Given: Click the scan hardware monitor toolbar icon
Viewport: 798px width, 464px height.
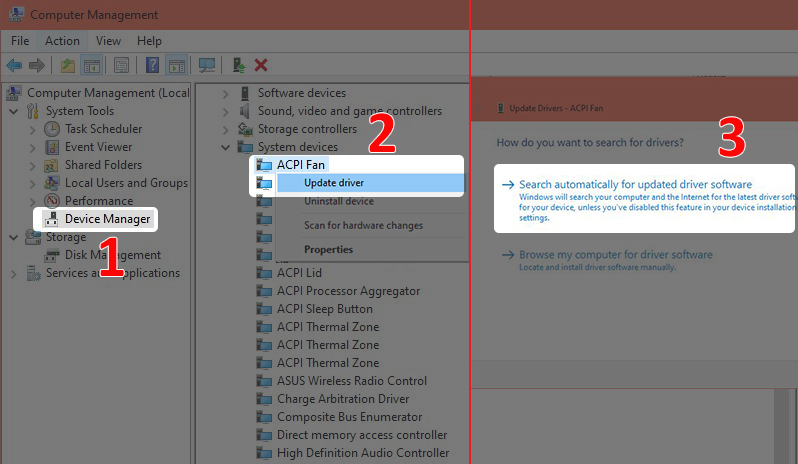Looking at the screenshot, I should point(207,65).
